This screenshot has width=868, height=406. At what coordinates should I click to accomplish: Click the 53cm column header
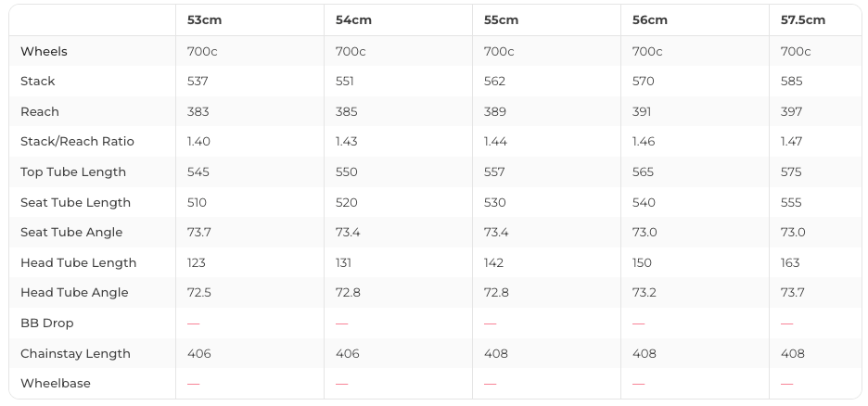[204, 20]
